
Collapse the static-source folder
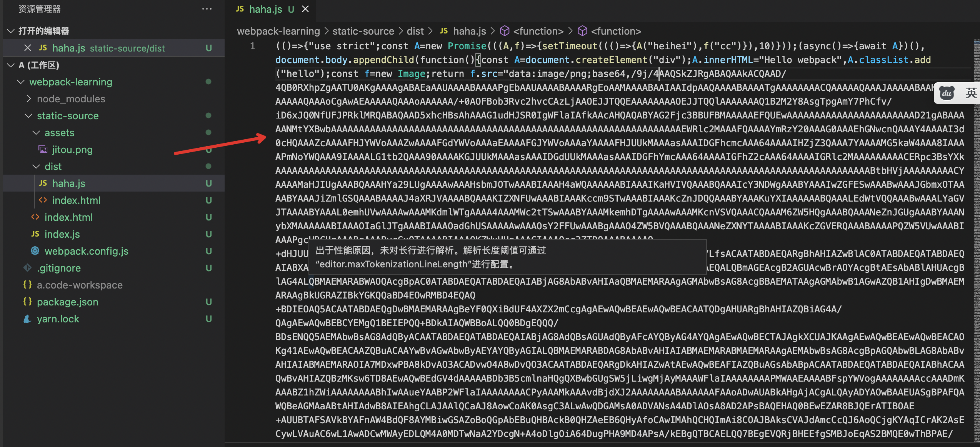point(29,116)
